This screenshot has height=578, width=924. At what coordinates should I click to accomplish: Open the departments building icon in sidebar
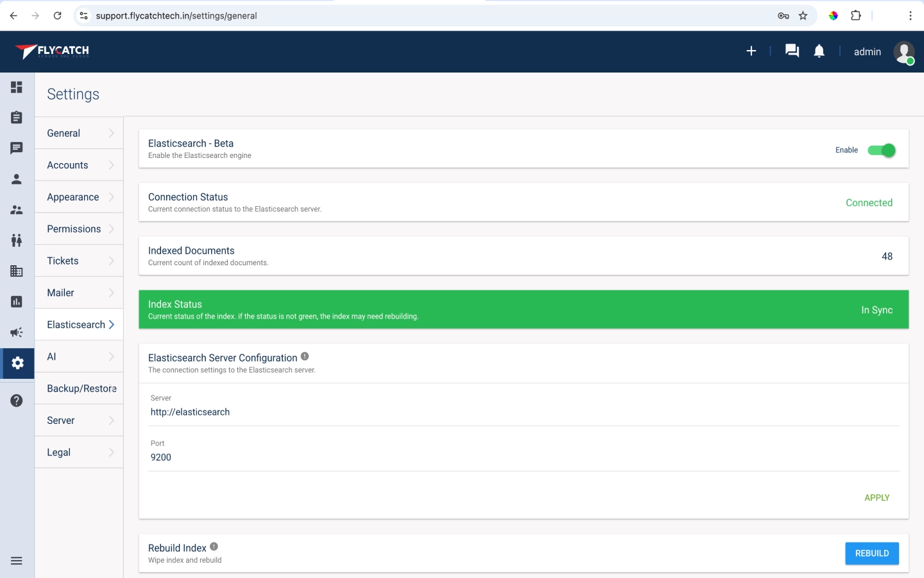17,271
